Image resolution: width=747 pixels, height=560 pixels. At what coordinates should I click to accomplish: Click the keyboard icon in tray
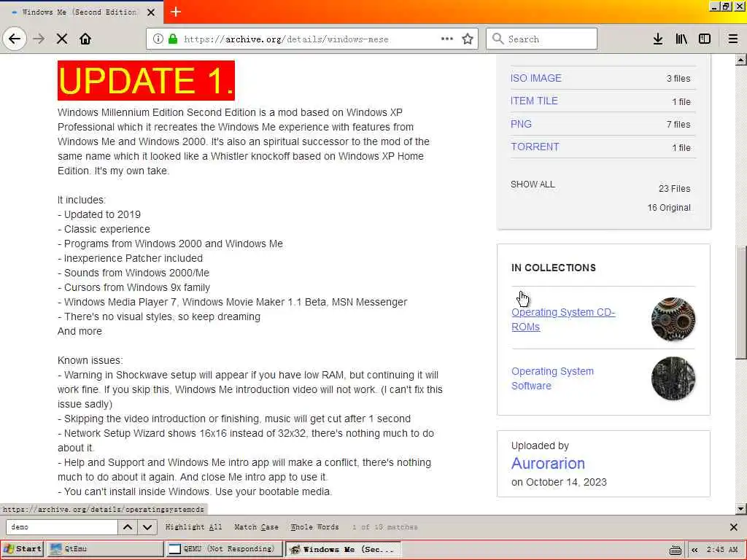click(675, 550)
